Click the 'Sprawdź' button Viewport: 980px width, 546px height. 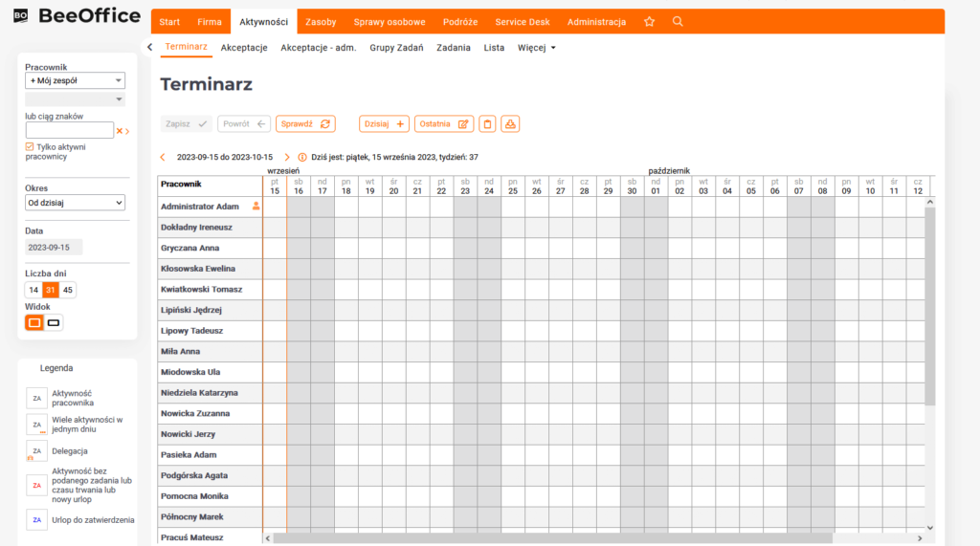(305, 123)
